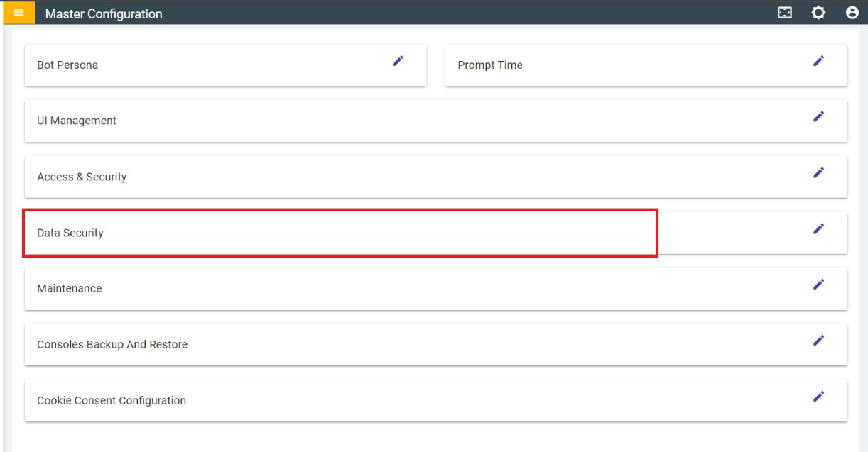Click Access & Security edit pencil
This screenshot has width=868, height=452.
pos(819,172)
